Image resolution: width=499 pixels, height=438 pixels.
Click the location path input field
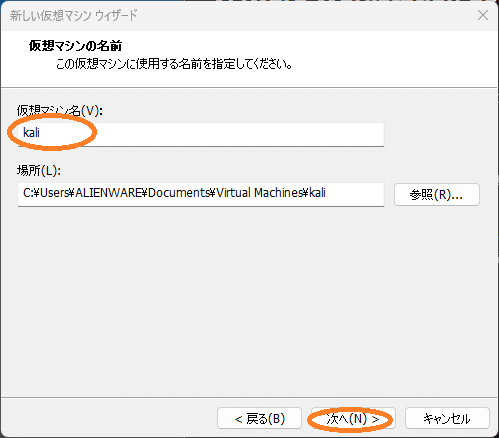tap(201, 194)
